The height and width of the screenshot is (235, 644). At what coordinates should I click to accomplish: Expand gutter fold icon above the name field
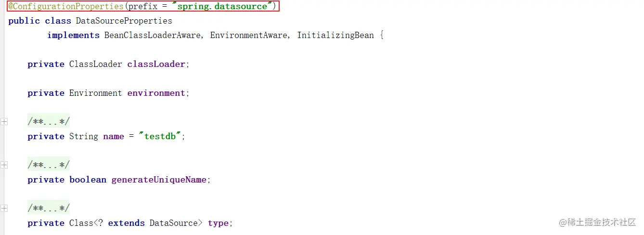point(4,122)
